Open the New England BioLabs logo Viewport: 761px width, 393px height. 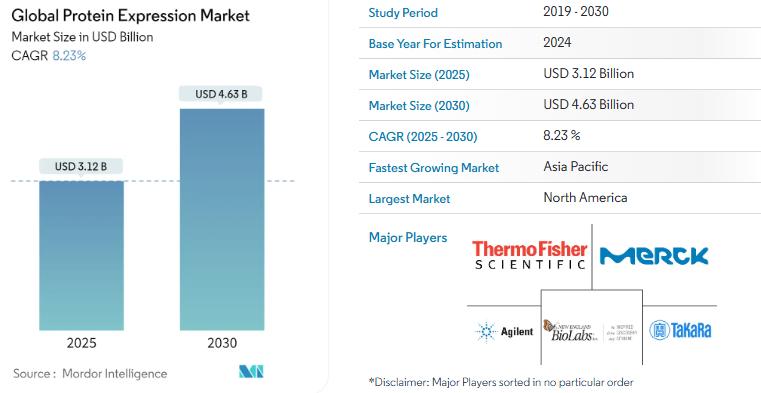(x=590, y=331)
